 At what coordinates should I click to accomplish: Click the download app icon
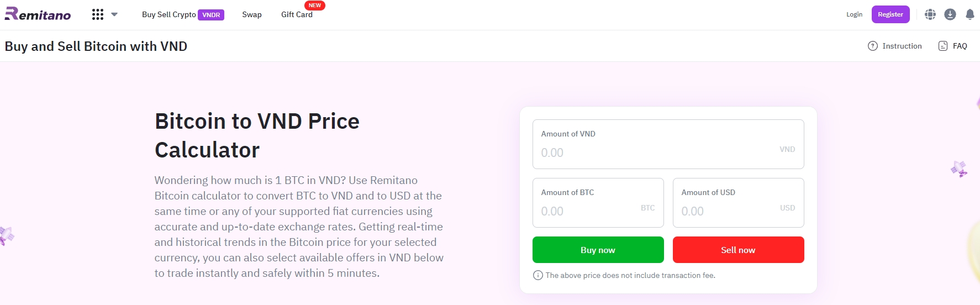coord(950,14)
